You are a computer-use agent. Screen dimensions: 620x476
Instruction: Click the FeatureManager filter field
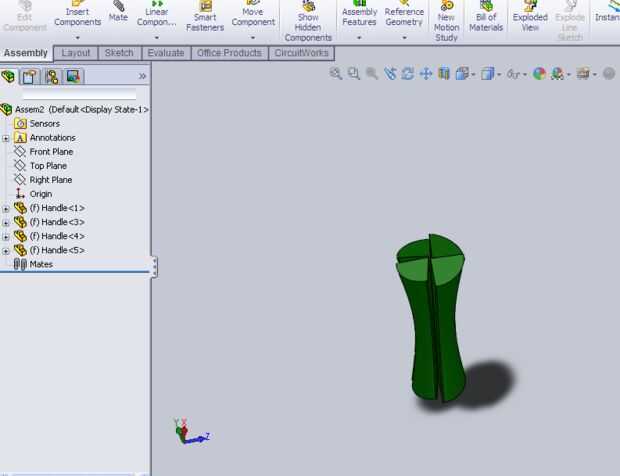pyautogui.click(x=79, y=94)
